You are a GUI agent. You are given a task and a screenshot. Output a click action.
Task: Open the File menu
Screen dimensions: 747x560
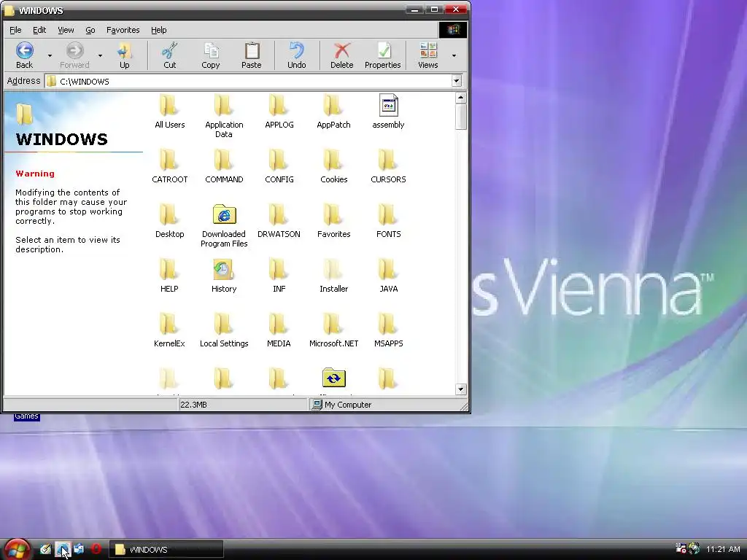[x=15, y=30]
